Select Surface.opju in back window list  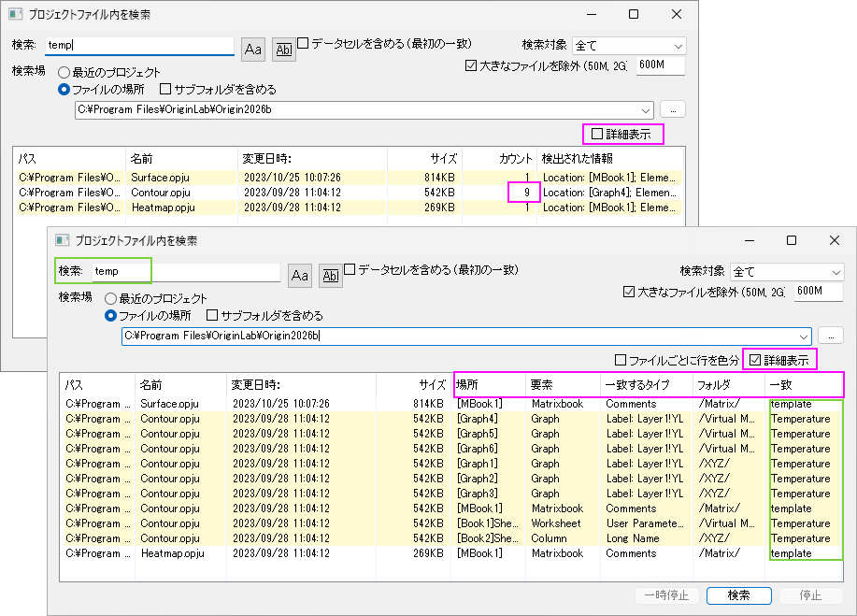tap(349, 178)
